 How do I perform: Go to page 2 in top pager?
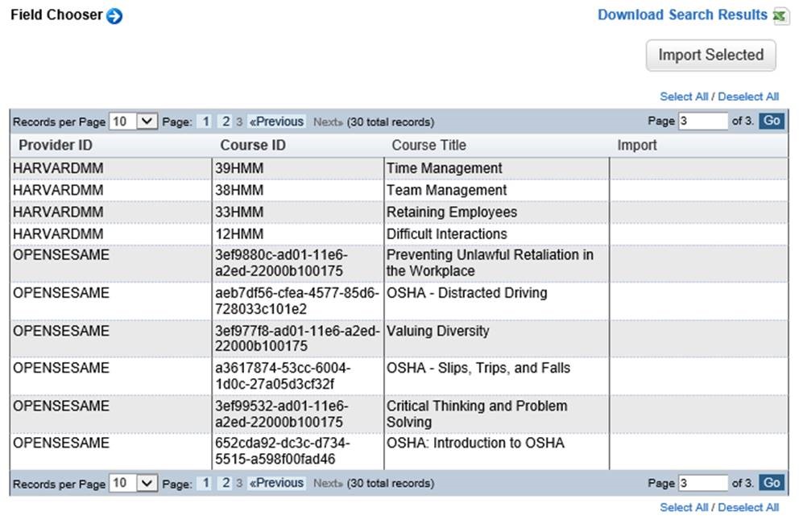click(x=226, y=122)
